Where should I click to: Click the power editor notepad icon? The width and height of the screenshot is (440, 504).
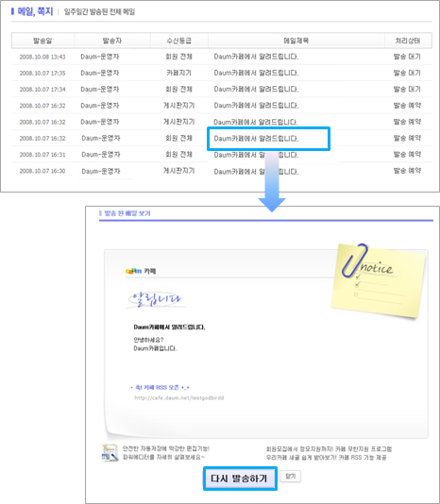click(x=110, y=453)
